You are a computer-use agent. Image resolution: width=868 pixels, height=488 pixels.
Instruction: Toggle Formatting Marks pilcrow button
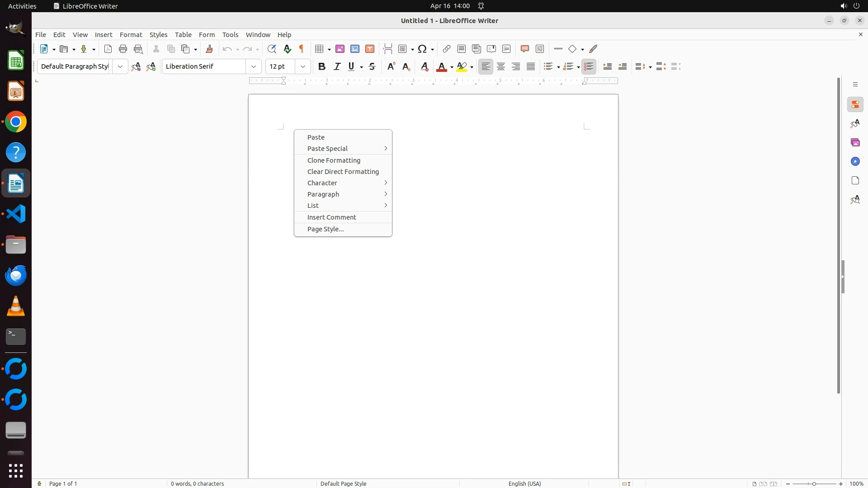click(x=302, y=49)
